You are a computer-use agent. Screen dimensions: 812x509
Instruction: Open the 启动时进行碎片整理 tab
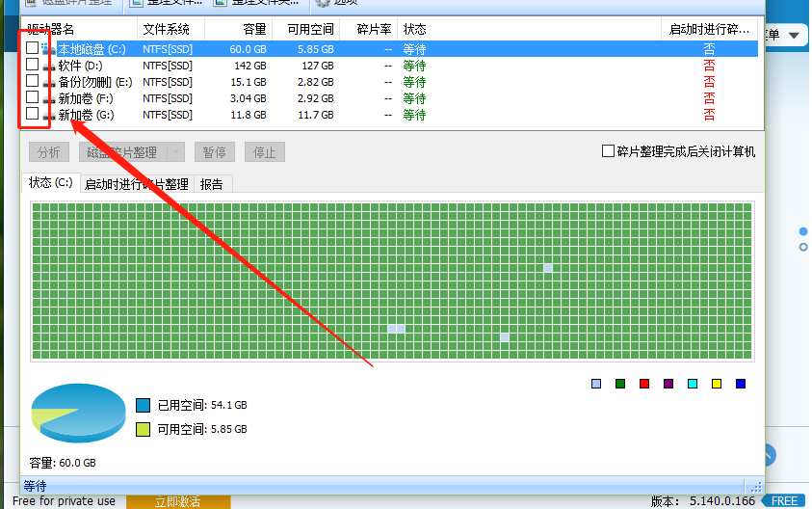(137, 184)
